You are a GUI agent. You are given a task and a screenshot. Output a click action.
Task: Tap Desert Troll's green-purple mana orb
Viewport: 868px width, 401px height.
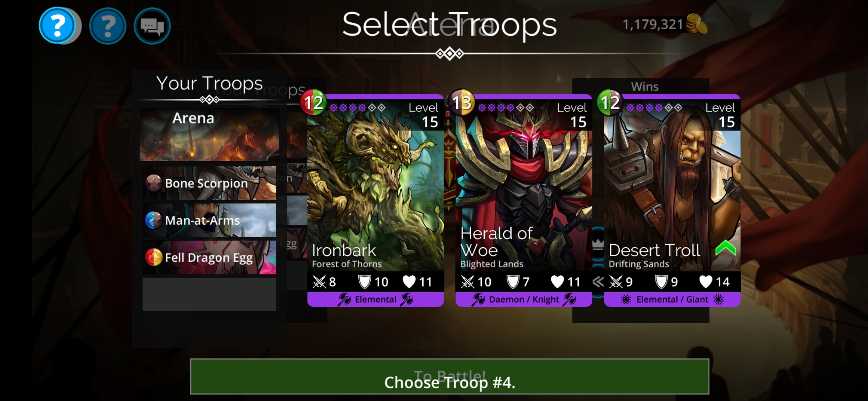tap(610, 102)
